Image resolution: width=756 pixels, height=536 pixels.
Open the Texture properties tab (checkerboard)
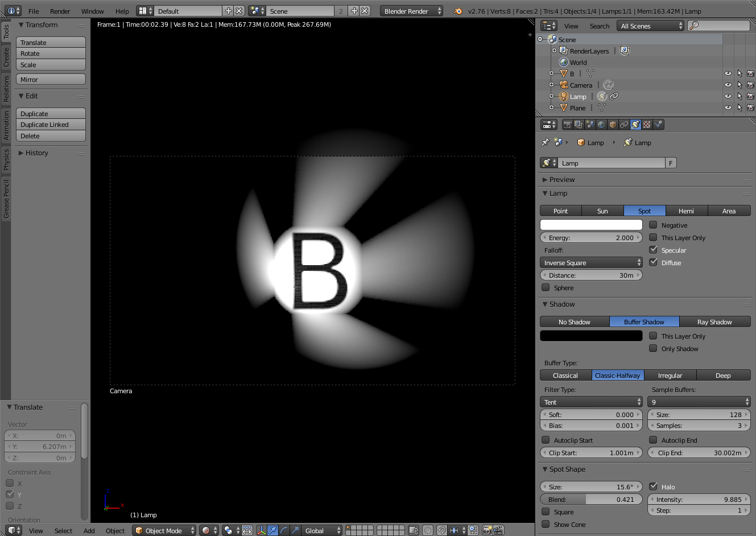pyautogui.click(x=647, y=125)
